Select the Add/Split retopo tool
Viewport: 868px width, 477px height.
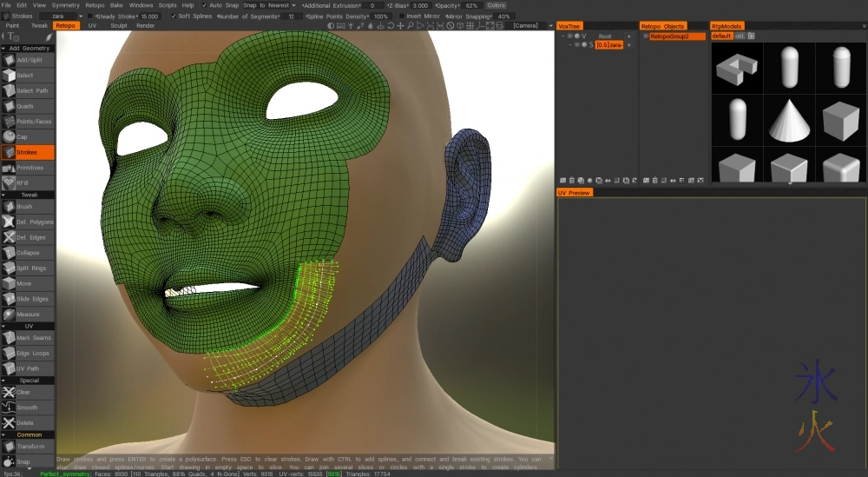click(28, 60)
